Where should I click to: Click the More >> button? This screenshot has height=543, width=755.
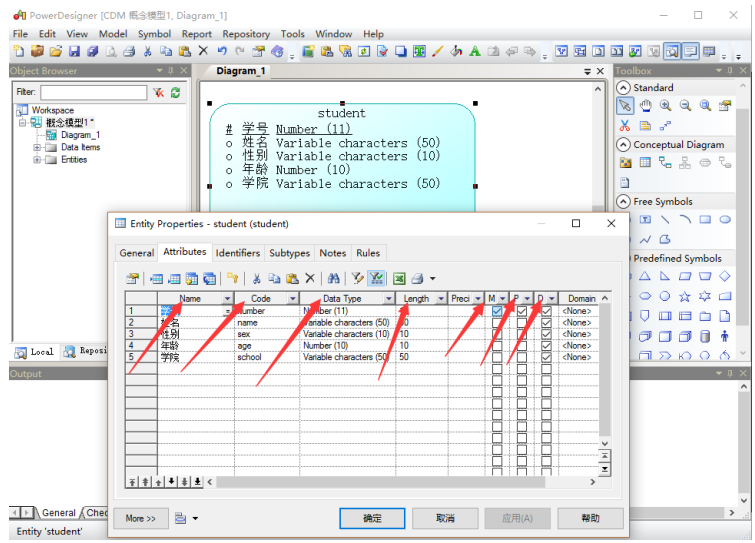pos(141,518)
